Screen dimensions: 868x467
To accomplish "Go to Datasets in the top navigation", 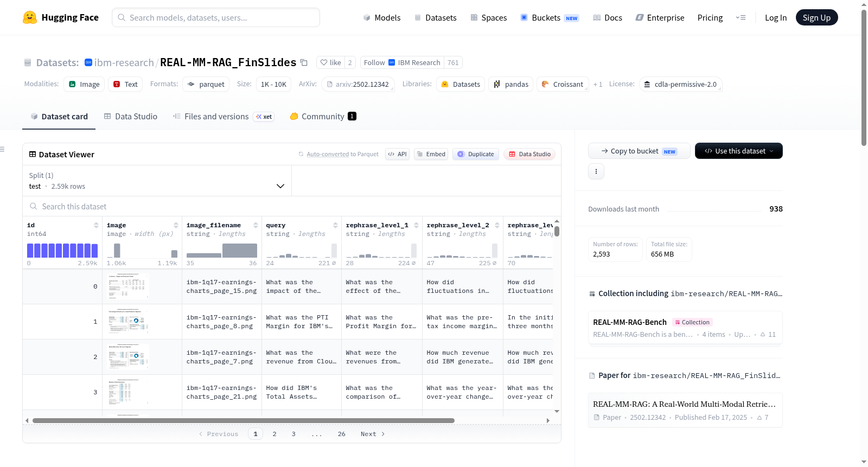I will click(x=435, y=17).
